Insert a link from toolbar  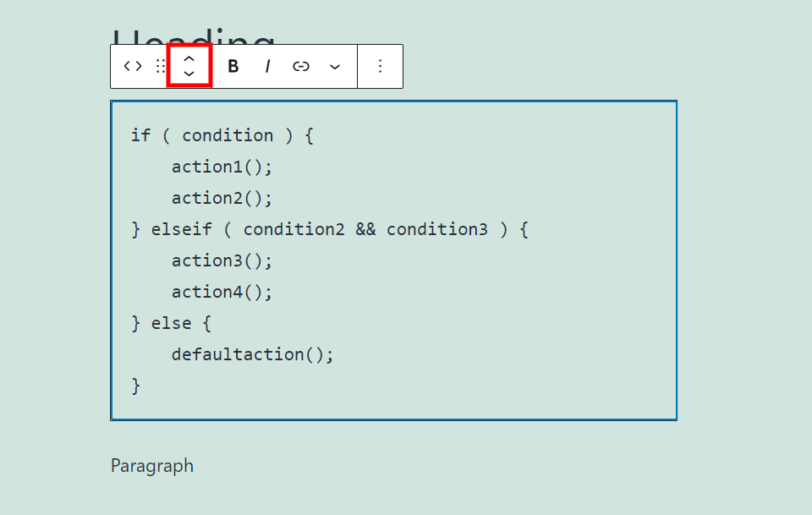[x=301, y=66]
